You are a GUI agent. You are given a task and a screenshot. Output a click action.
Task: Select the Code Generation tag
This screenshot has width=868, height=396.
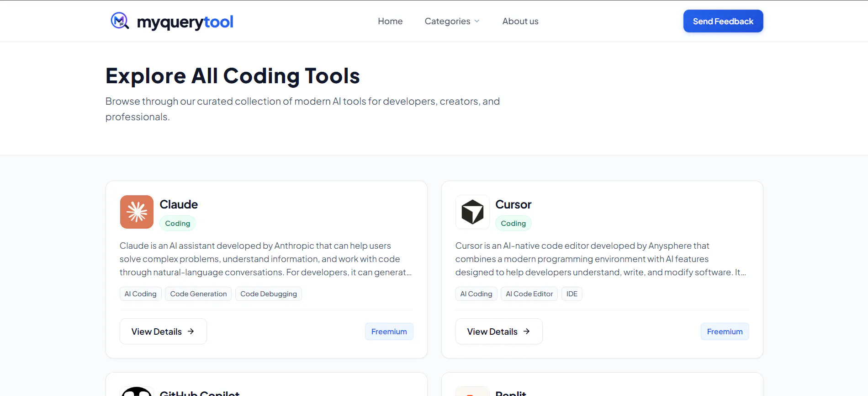click(198, 294)
